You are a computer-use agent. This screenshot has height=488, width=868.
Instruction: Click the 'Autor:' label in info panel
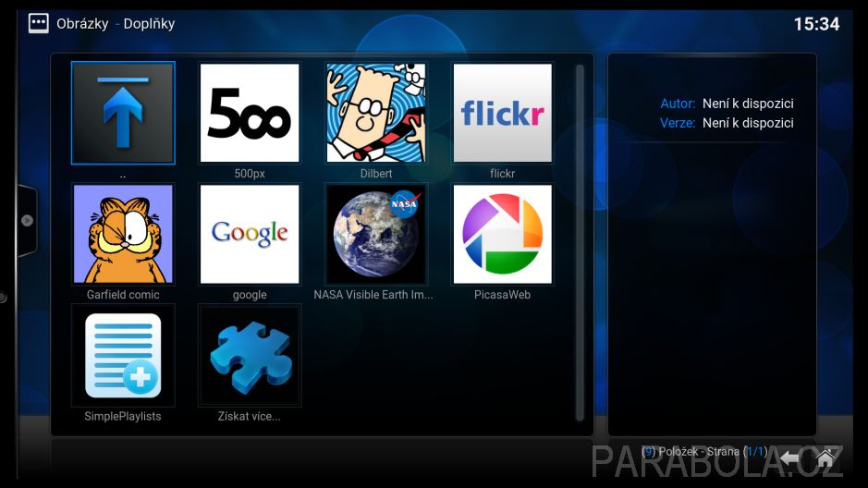678,104
